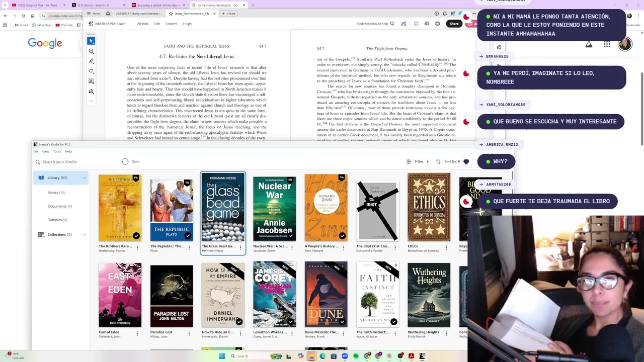Viewport: 644px width, 362px height.
Task: Open the Help menu in Kindle
Action: pos(68,151)
